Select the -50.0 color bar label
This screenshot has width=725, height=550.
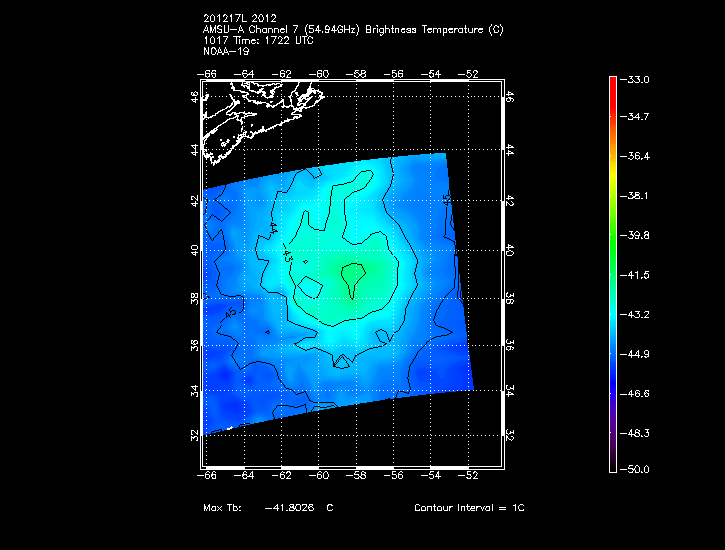(635, 470)
